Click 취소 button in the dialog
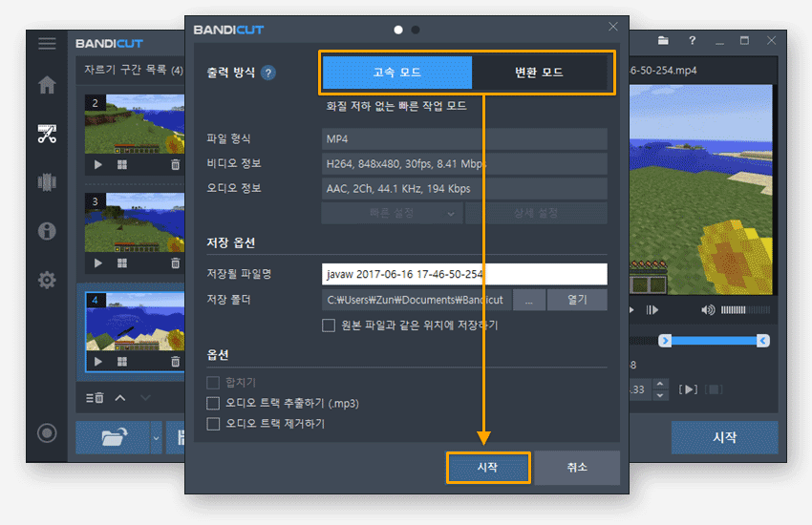 click(577, 467)
